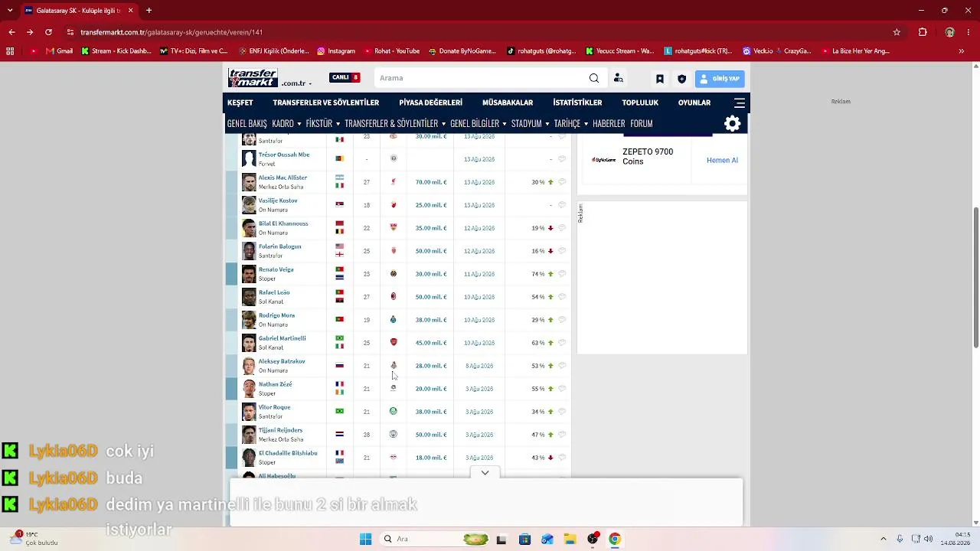Open the tab search dropdown arrow
This screenshot has width=980, height=551.
pyautogui.click(x=9, y=11)
